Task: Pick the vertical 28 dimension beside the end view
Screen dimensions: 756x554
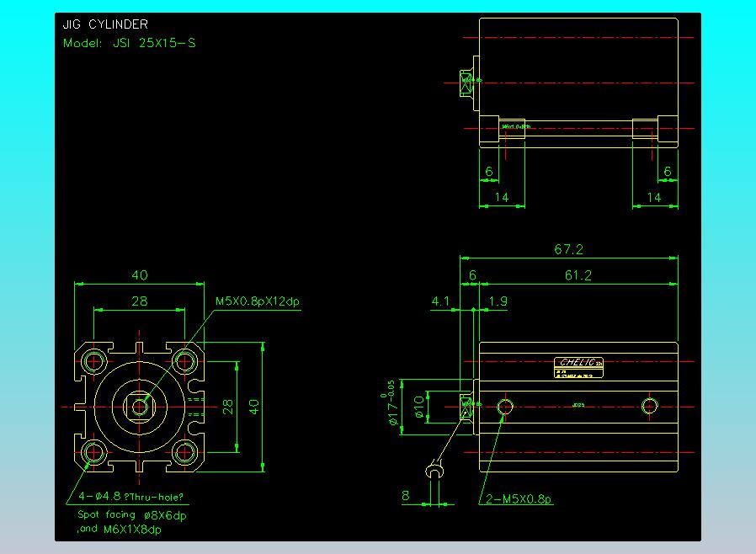Action: point(228,407)
